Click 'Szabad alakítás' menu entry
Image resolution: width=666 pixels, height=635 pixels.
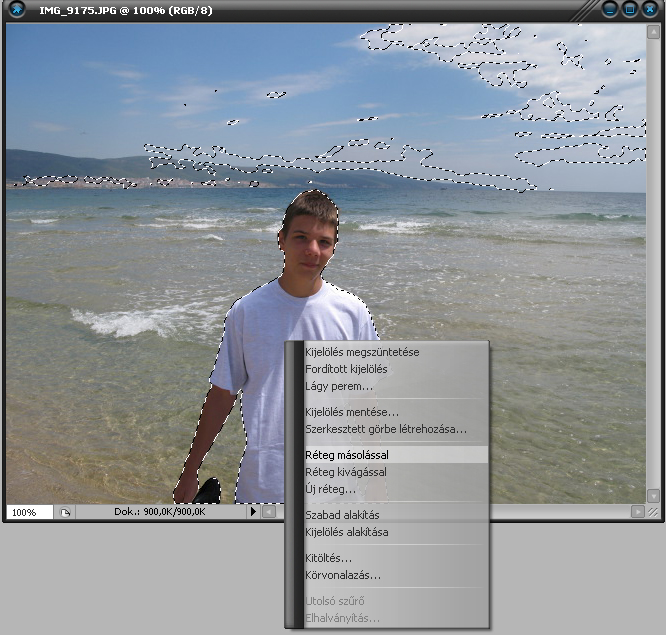(x=342, y=515)
